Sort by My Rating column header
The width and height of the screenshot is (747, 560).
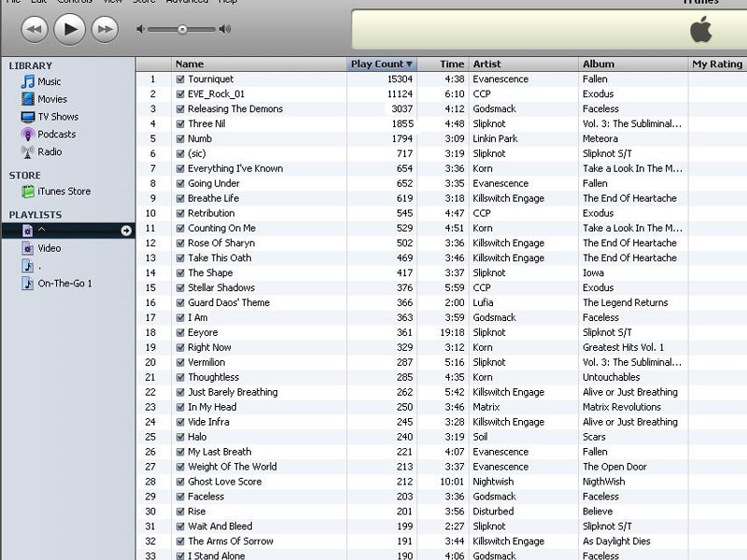717,63
